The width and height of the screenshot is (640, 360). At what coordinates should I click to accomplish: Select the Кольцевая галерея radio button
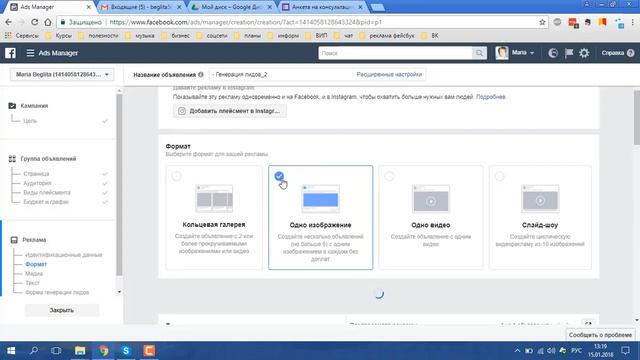pos(176,176)
